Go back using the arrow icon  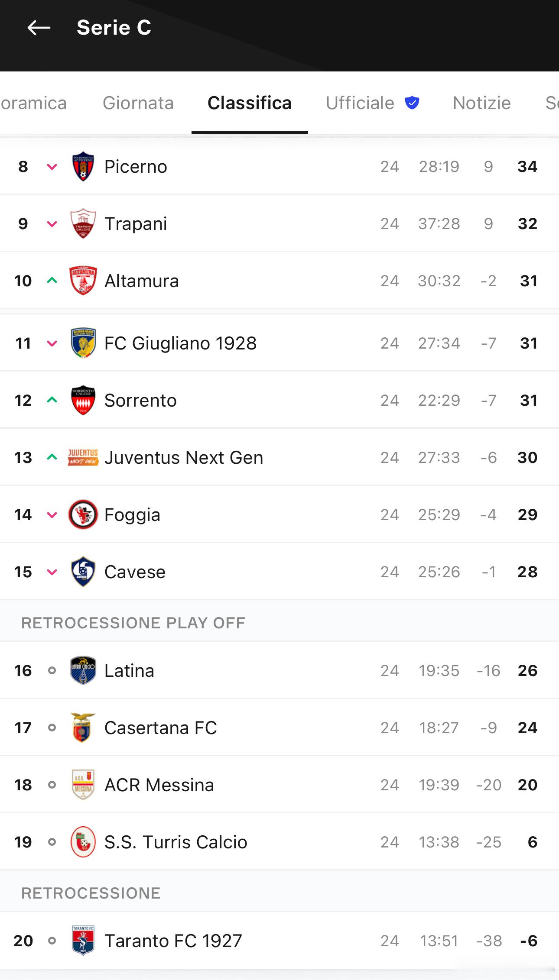[39, 28]
